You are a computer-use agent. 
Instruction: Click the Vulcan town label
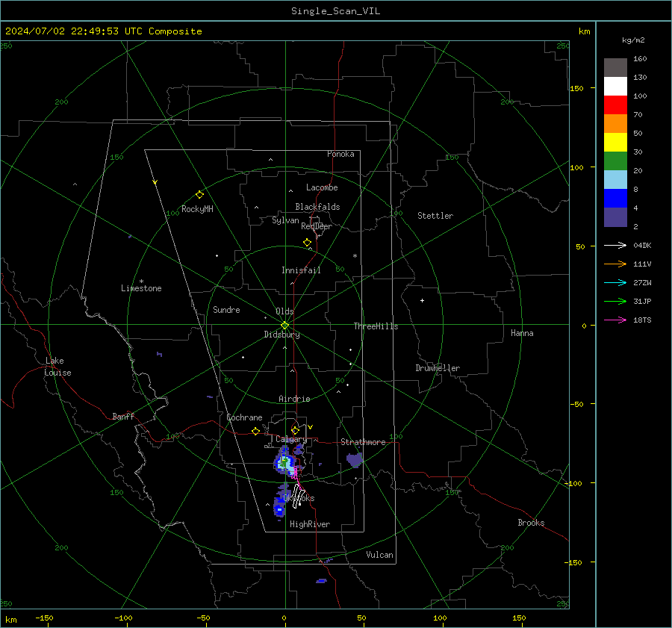pyautogui.click(x=379, y=555)
